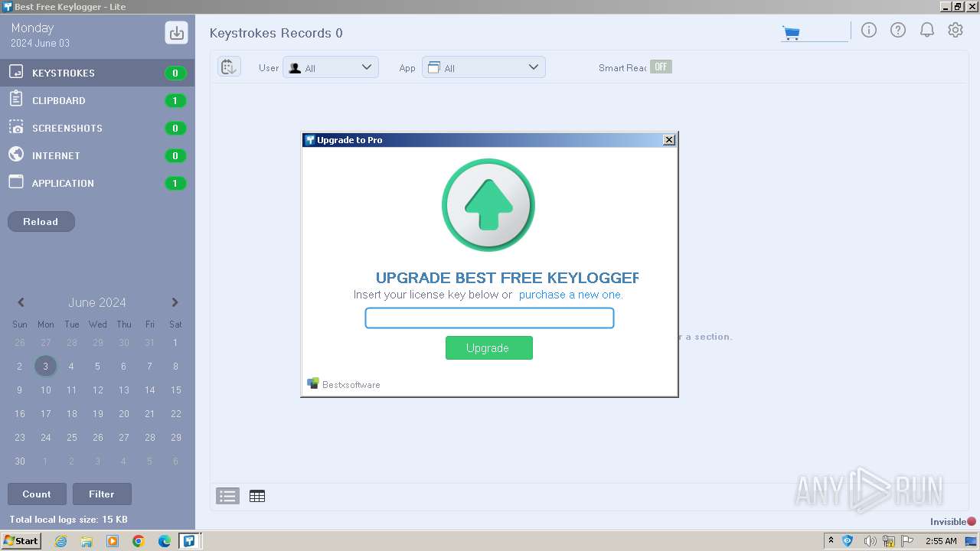Select the Screenshots section
The height and width of the screenshot is (551, 980).
(97, 128)
